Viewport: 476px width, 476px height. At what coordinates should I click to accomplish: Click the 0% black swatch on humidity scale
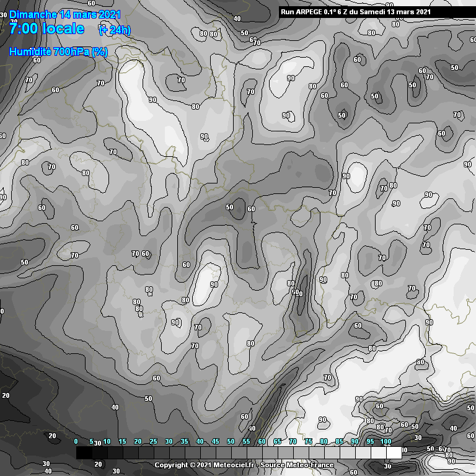click(x=84, y=453)
